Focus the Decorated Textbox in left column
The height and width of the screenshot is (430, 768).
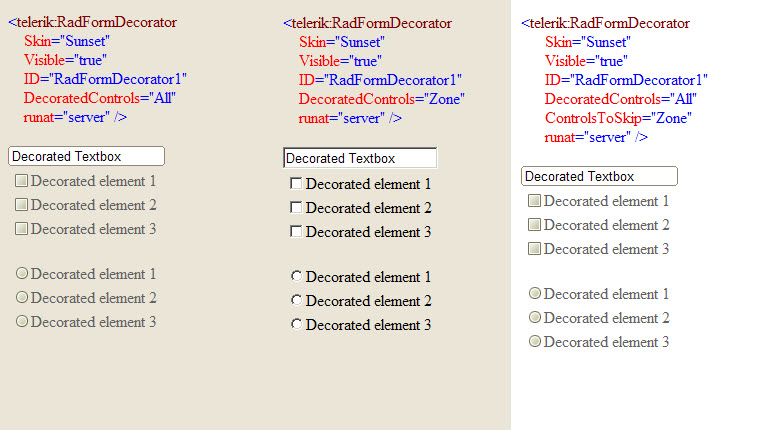(86, 156)
